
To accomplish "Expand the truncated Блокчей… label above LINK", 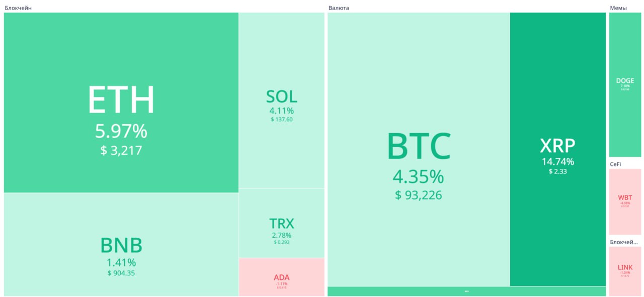I will click(x=624, y=242).
